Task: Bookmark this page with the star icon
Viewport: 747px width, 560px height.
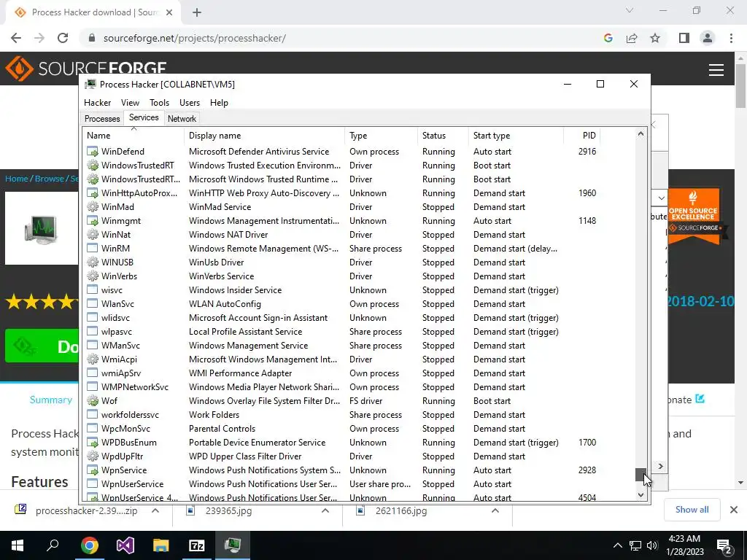Action: coord(655,38)
